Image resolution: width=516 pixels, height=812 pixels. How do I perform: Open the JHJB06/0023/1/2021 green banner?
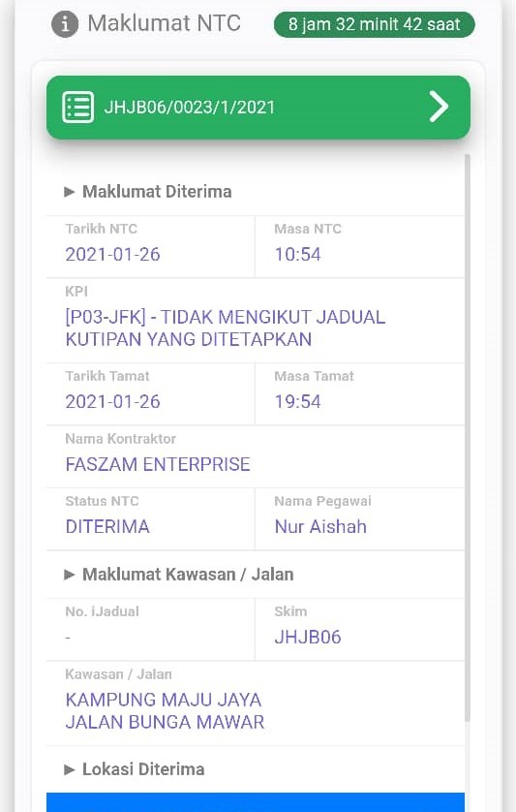tap(258, 108)
